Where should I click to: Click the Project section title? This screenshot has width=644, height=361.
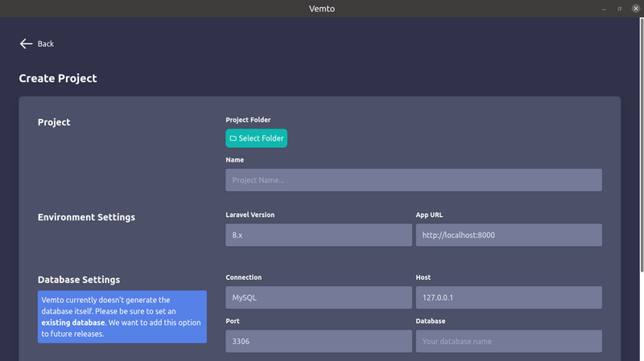(54, 122)
